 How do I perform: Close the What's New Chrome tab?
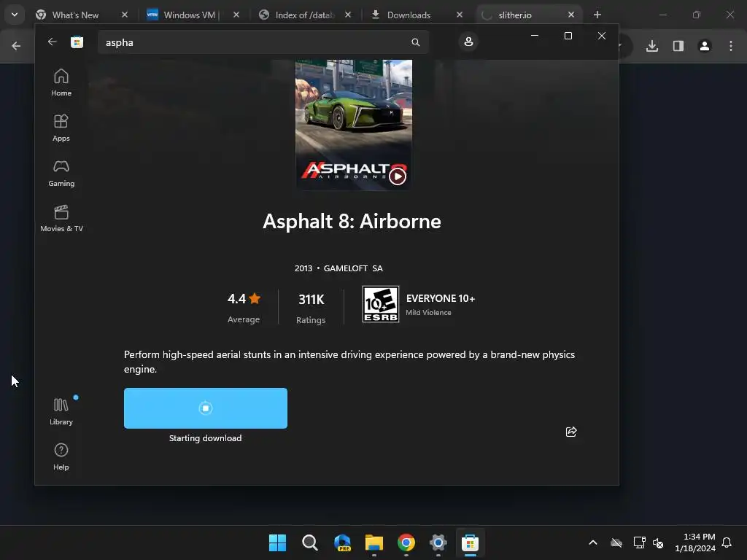(x=124, y=15)
